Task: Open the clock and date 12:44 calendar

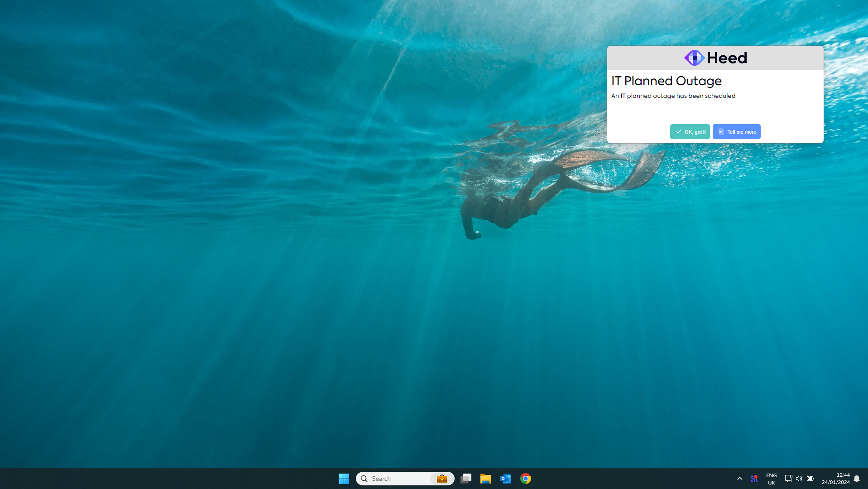Action: click(x=836, y=479)
